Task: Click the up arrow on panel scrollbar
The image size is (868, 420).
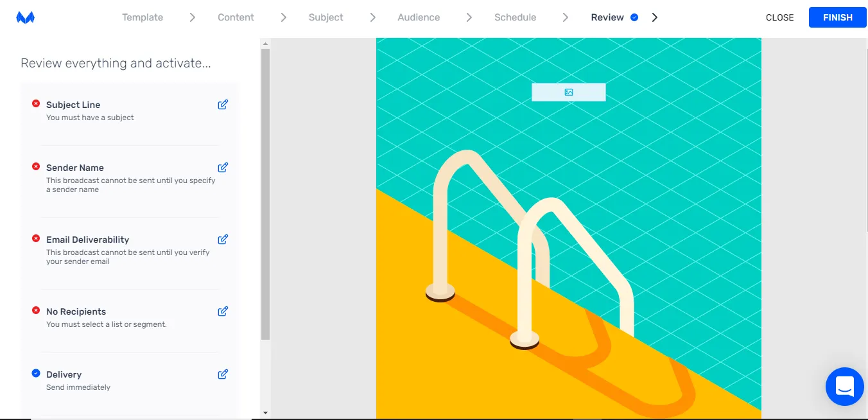Action: 265,43
